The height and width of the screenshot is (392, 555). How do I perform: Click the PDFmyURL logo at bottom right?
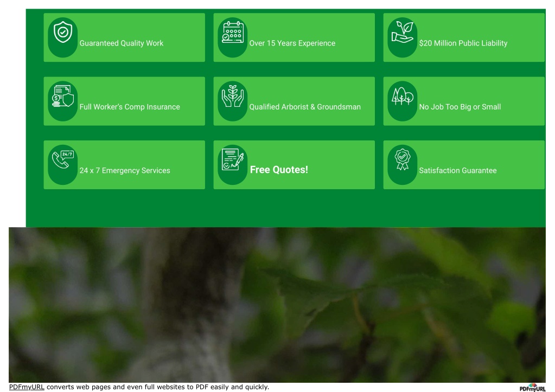[x=532, y=388]
